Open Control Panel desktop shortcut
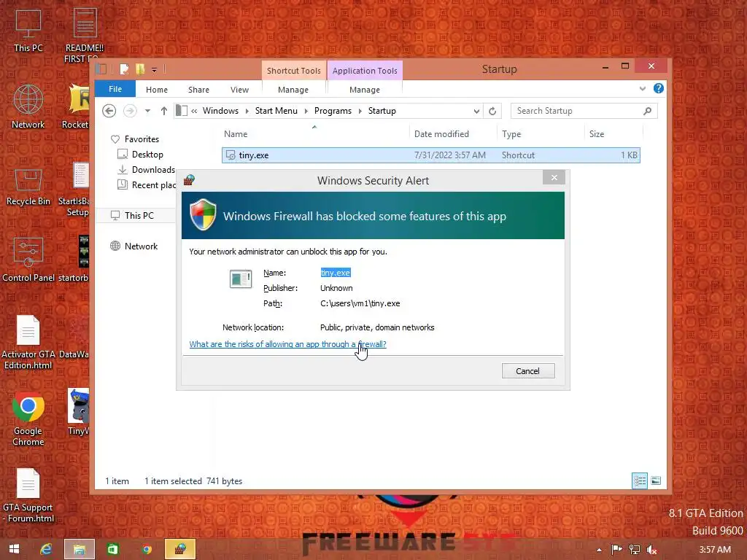 (28, 260)
